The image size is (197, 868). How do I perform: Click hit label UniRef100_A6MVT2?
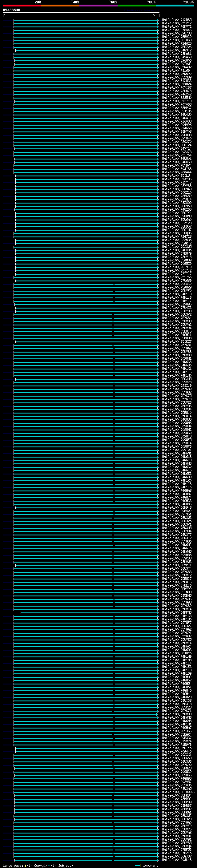177,26
